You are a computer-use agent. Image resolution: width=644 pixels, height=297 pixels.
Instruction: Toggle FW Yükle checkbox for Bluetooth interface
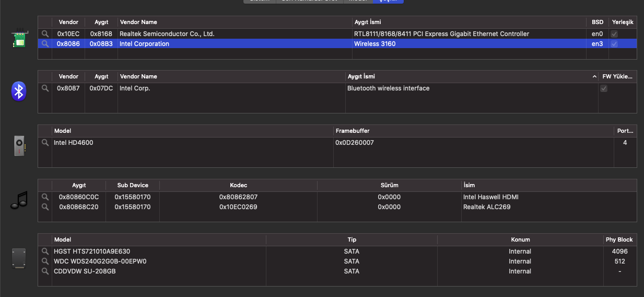604,88
